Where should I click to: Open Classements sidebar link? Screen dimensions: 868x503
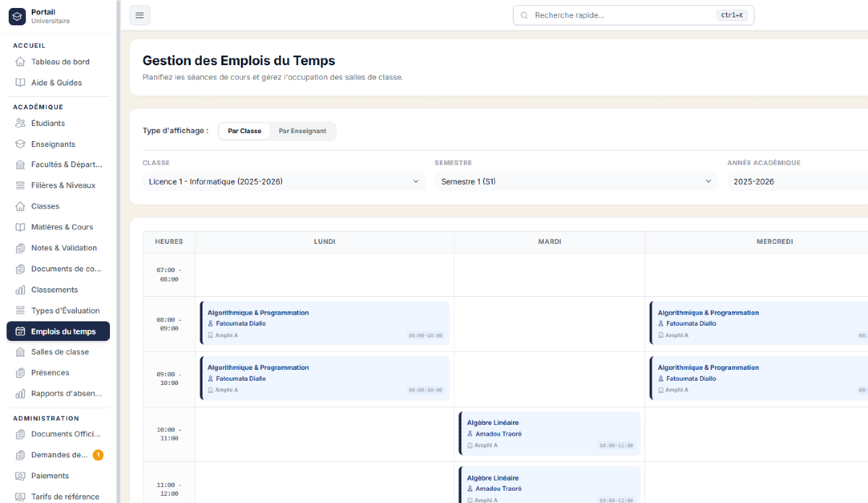[58, 289]
